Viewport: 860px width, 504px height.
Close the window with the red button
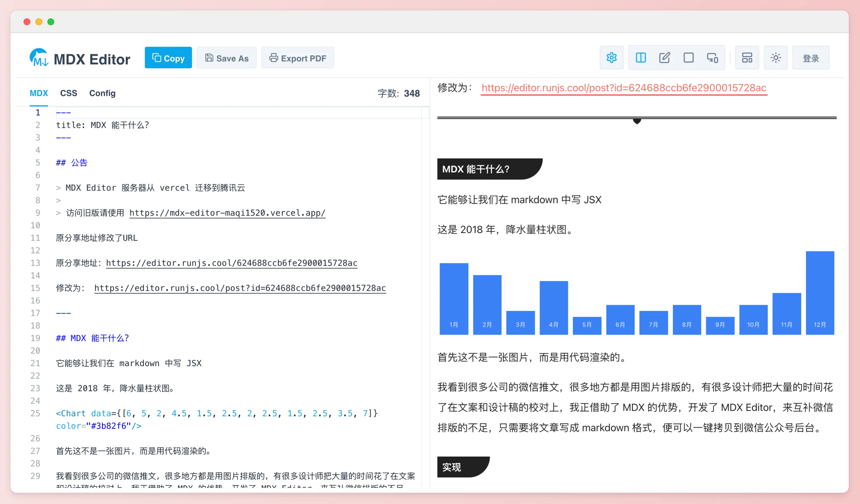(x=27, y=22)
